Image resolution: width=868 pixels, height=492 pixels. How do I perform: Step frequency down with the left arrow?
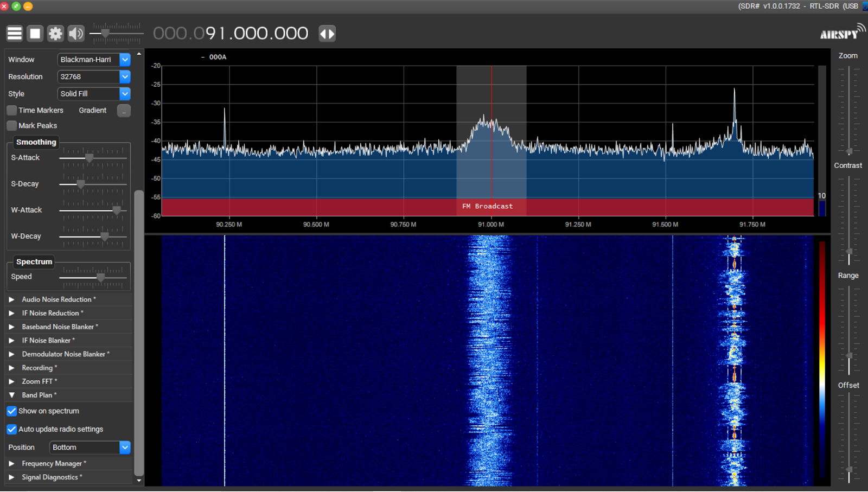[323, 33]
